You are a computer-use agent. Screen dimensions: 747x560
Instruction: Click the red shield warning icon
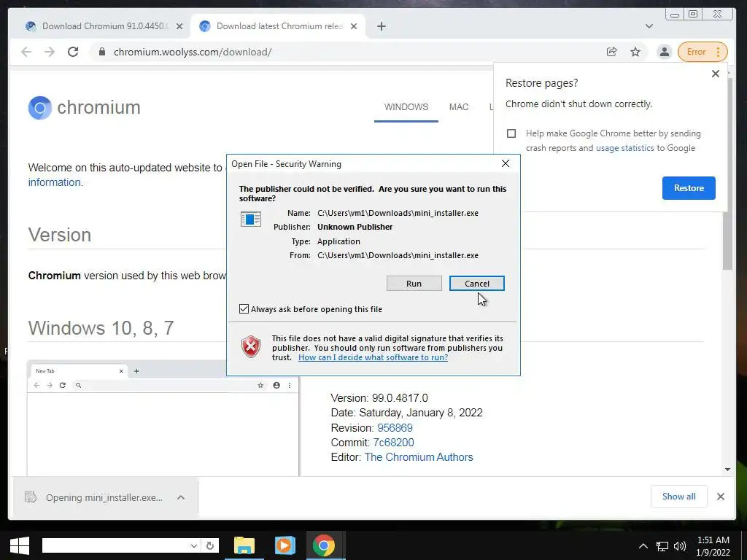click(251, 346)
